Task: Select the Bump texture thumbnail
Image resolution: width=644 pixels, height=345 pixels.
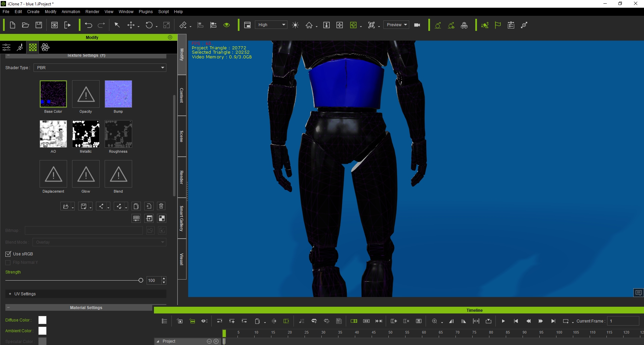Action: [118, 94]
